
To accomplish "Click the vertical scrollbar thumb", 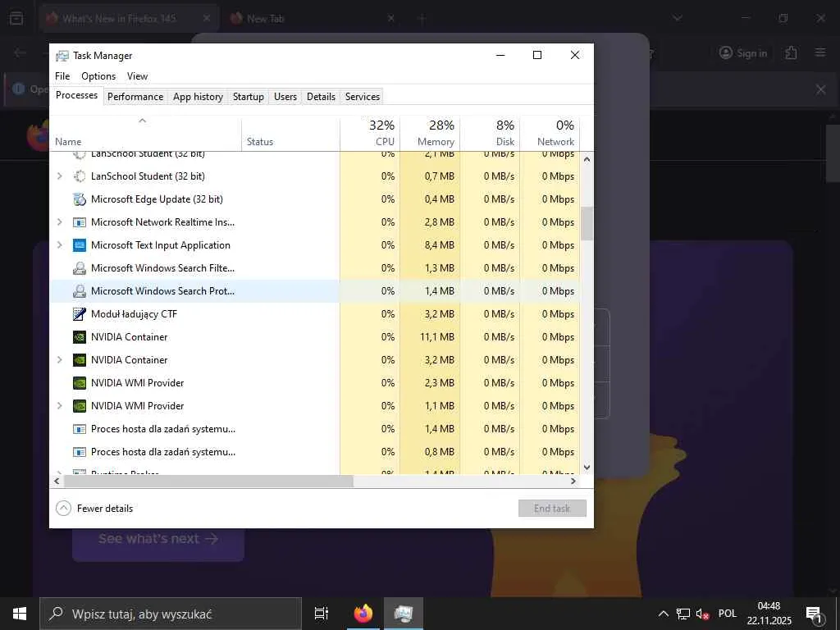I will pos(587,223).
